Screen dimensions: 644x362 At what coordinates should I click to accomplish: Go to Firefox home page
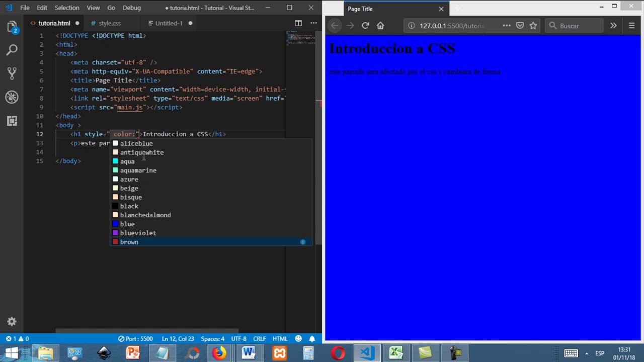pyautogui.click(x=380, y=26)
